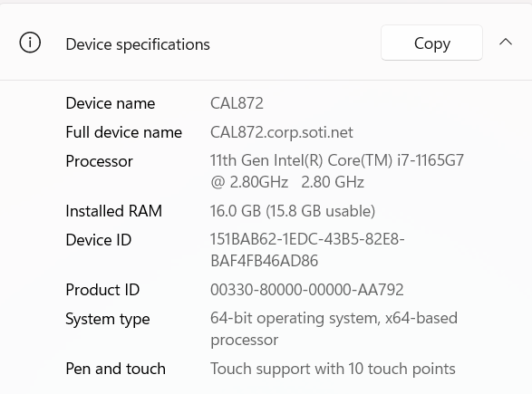Click the Device specifications header title
Screen dimensions: 532x394
coord(138,44)
